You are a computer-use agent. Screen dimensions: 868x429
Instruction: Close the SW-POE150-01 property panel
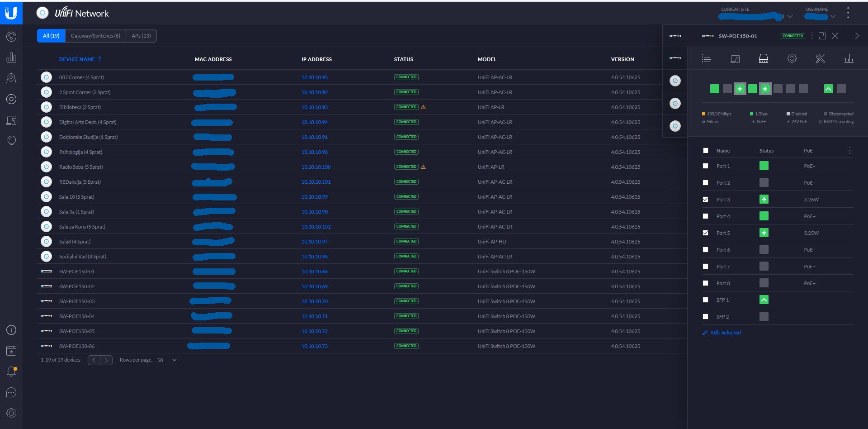click(835, 36)
